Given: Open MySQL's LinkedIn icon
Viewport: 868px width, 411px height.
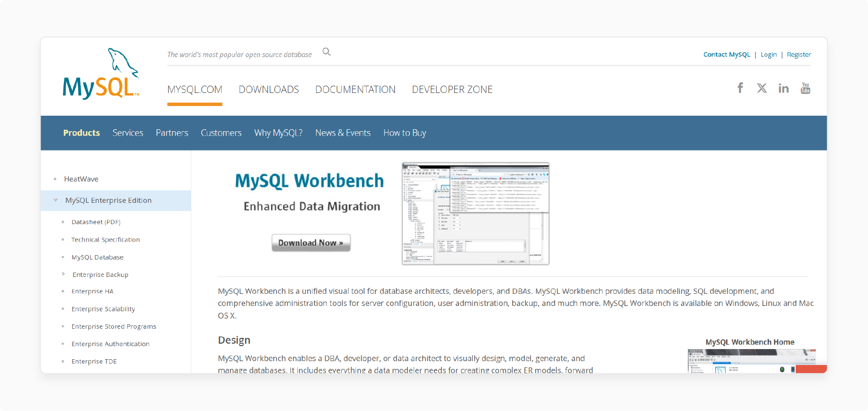Looking at the screenshot, I should [784, 88].
